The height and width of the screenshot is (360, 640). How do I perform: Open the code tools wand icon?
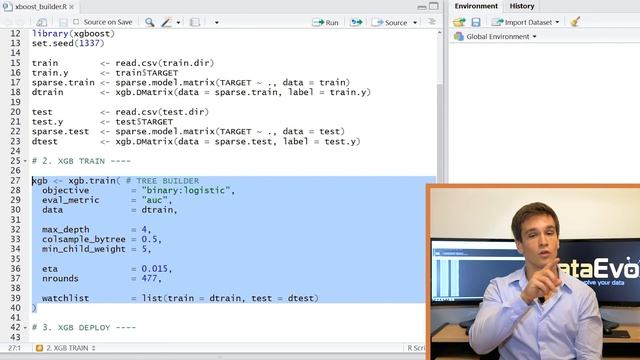pos(166,22)
